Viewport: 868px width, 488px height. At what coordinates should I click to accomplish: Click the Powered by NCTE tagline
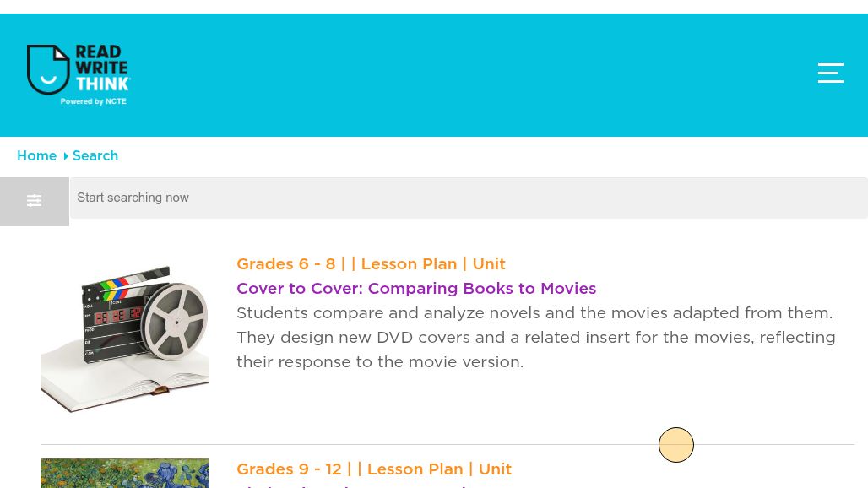click(x=94, y=101)
